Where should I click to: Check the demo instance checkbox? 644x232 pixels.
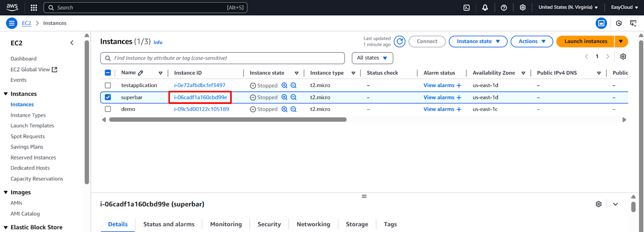[x=108, y=109]
